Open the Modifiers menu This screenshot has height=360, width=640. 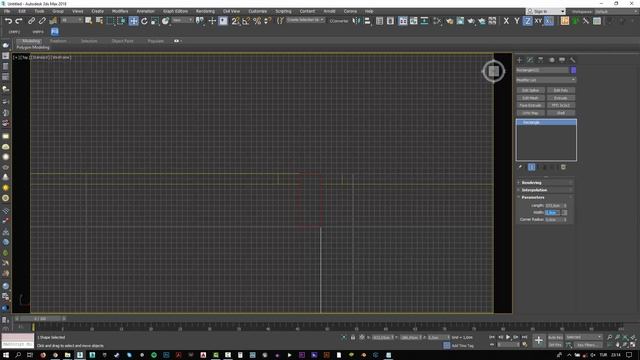pos(120,11)
